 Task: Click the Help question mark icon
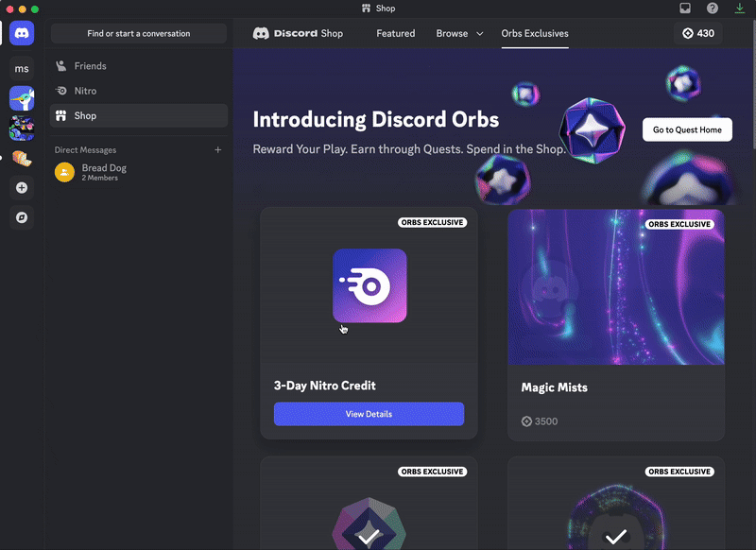(x=712, y=9)
